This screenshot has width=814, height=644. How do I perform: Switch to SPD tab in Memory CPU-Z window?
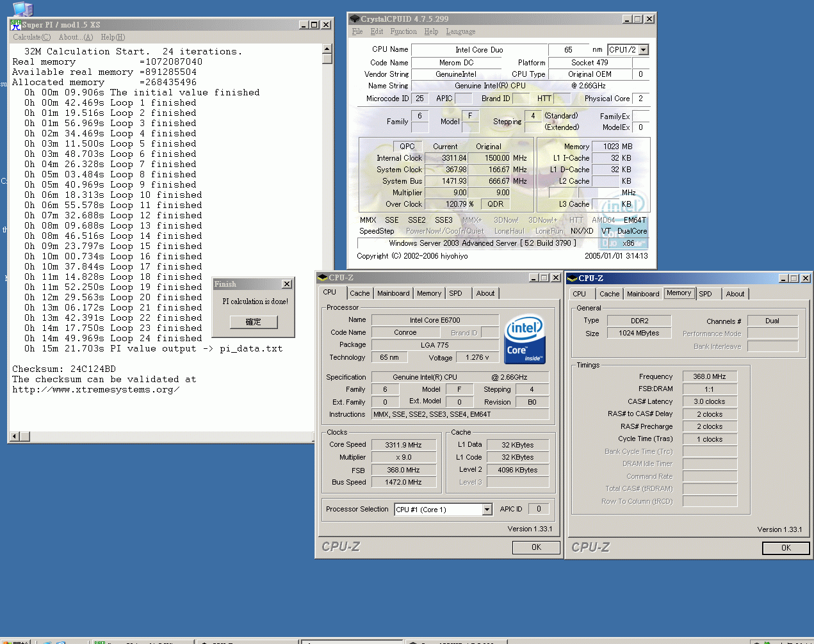[x=705, y=294]
